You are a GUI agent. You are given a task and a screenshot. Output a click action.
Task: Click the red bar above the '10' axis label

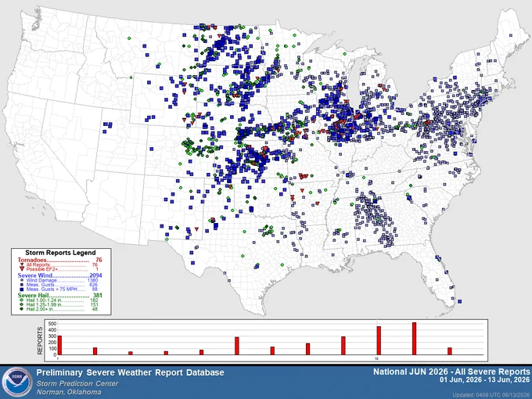379,340
